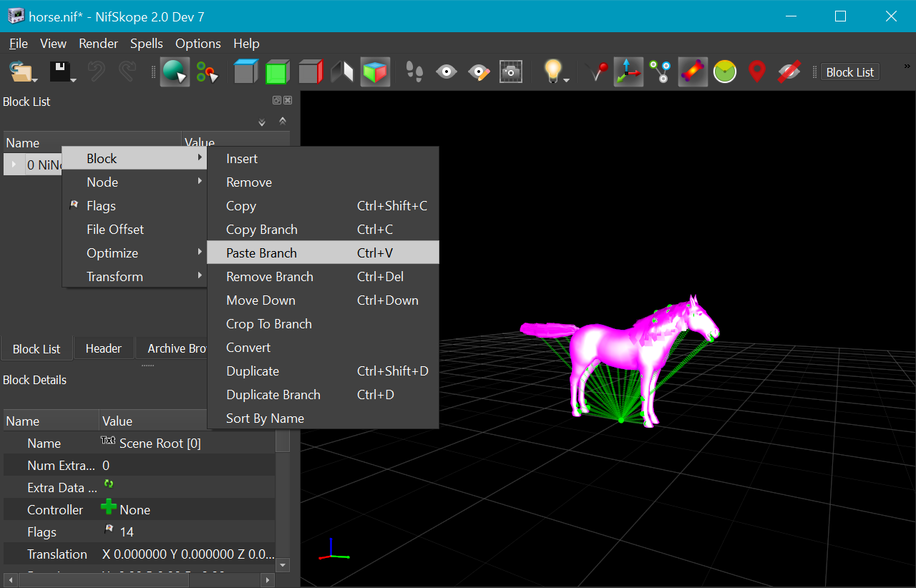
Task: Collapse all with the double up chevron
Action: [283, 122]
